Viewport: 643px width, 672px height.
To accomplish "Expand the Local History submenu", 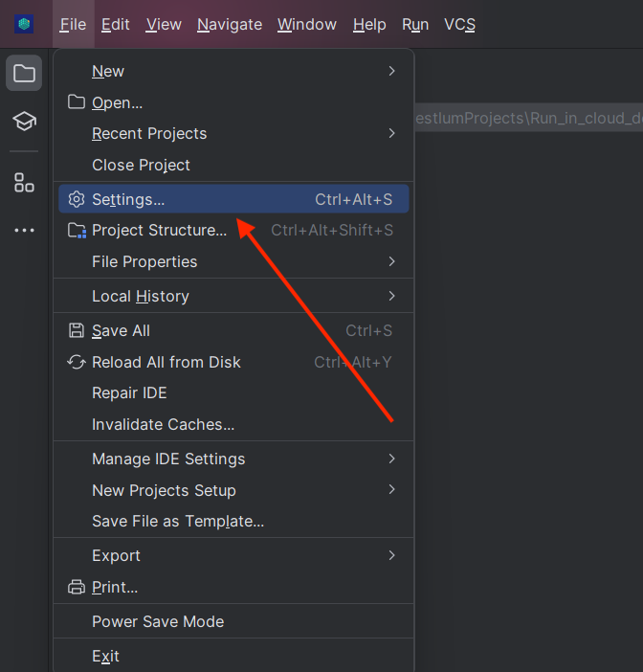I will pyautogui.click(x=233, y=296).
